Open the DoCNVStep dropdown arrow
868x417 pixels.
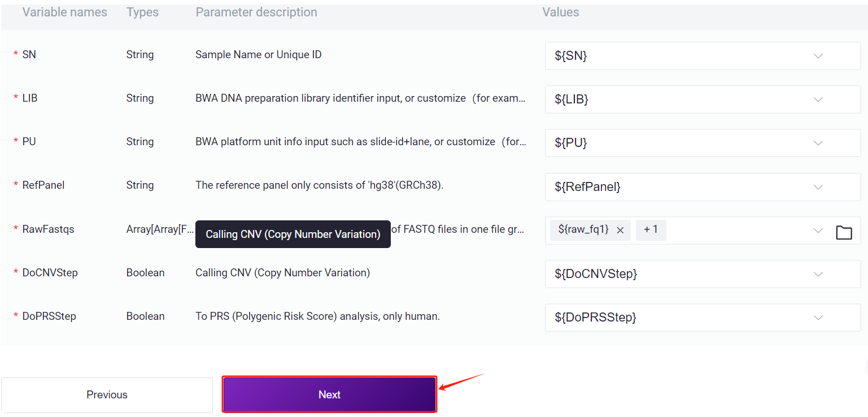818,274
